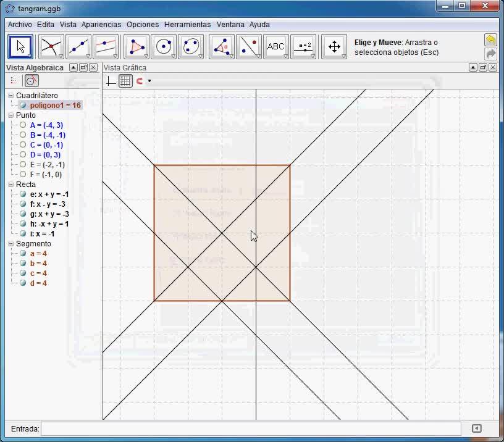
Task: Toggle visibility of point A
Action: click(23, 125)
